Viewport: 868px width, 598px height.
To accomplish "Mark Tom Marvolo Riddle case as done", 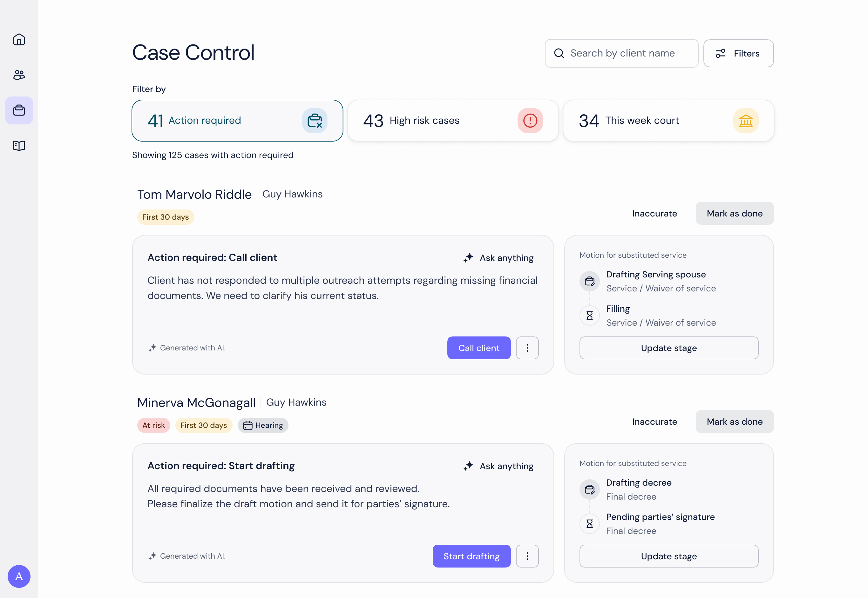I will [x=735, y=213].
